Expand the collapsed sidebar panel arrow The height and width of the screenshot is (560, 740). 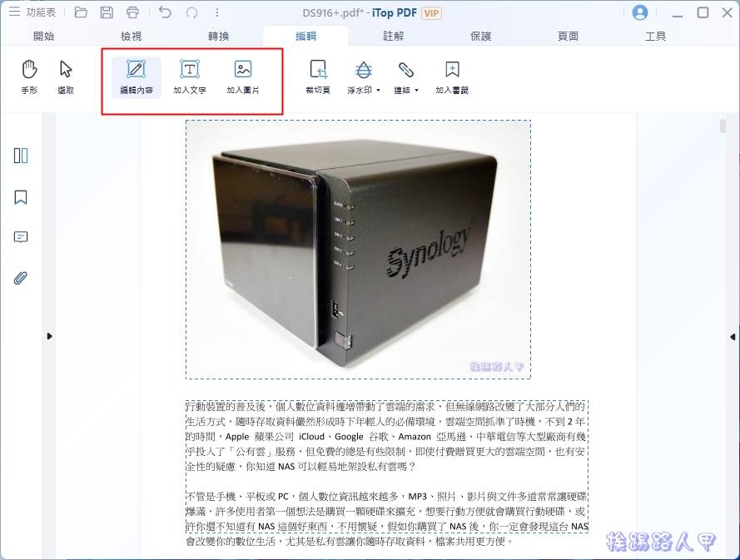click(49, 336)
